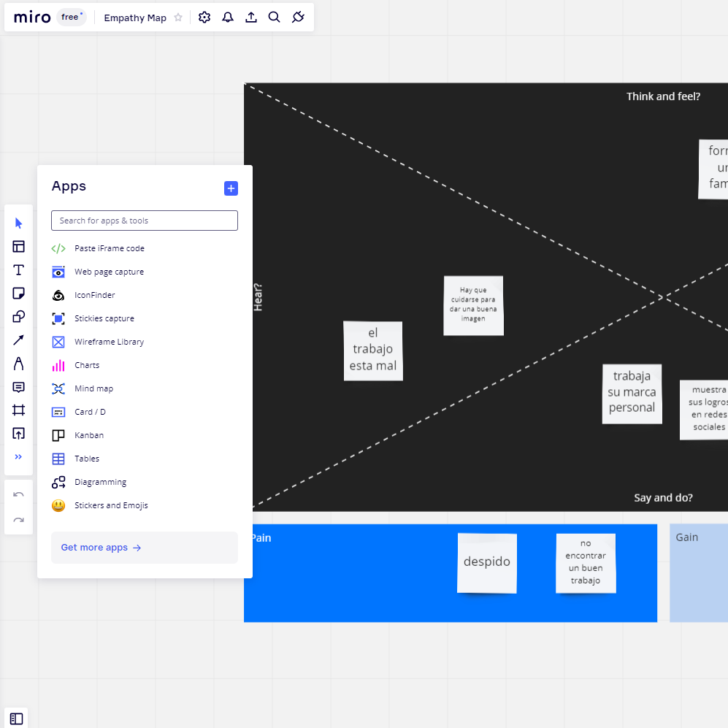Select sticky note 'despido'
The image size is (728, 728).
tap(487, 563)
